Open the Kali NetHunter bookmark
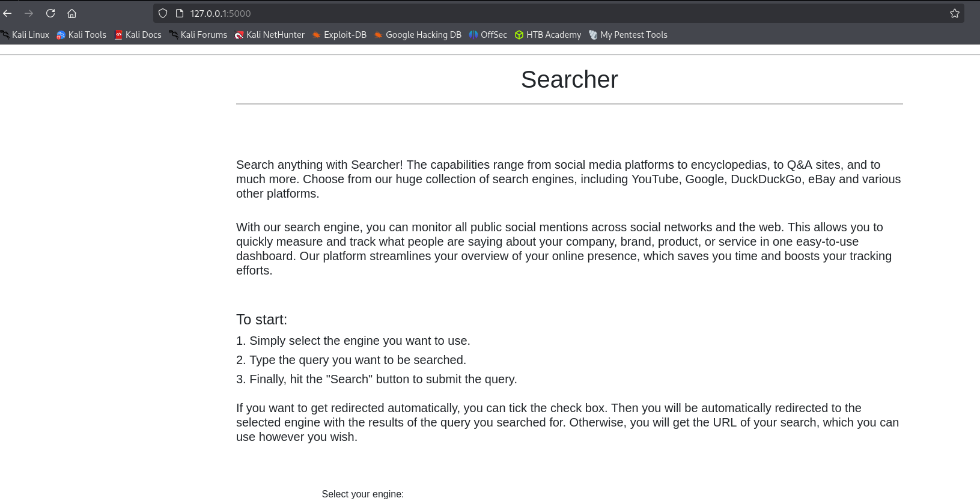The width and height of the screenshot is (980, 504). coord(270,35)
